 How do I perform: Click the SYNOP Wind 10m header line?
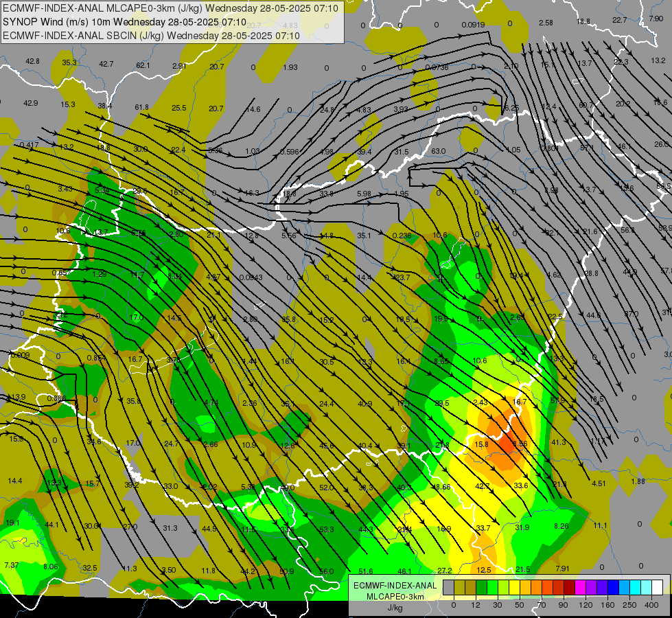[124, 22]
